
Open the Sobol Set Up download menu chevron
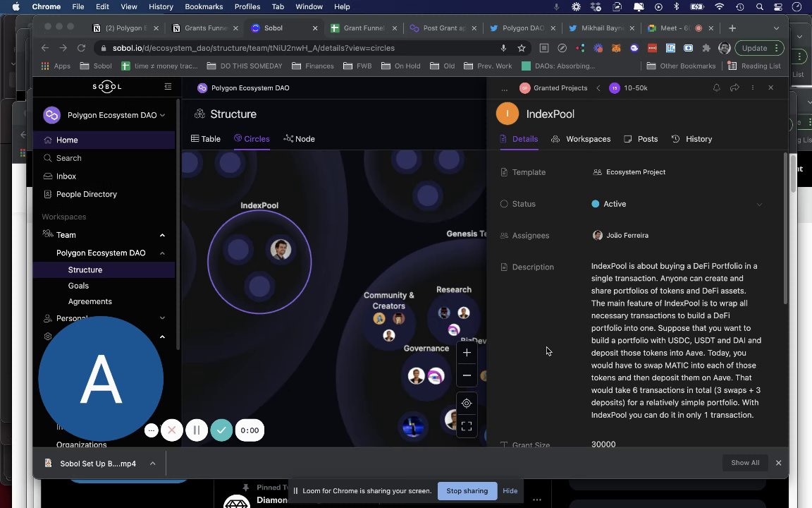click(153, 464)
